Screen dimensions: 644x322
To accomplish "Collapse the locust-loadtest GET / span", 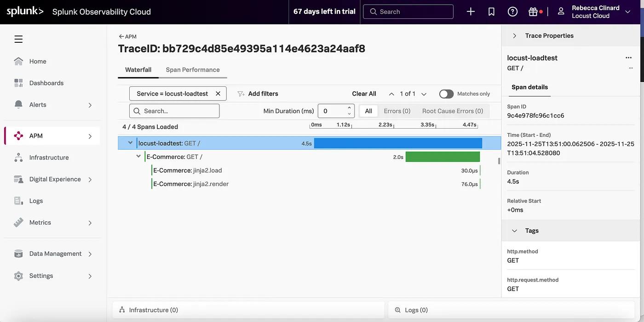I will (x=130, y=143).
